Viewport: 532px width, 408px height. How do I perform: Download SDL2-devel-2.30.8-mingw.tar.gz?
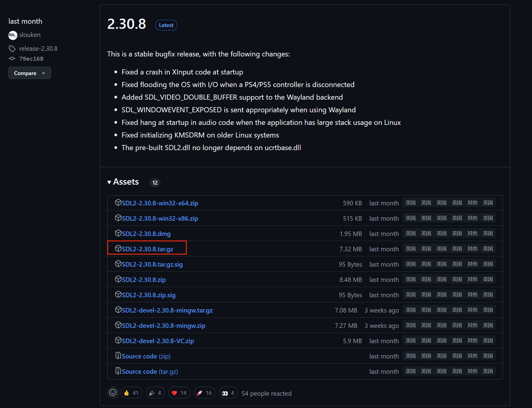[x=167, y=310]
